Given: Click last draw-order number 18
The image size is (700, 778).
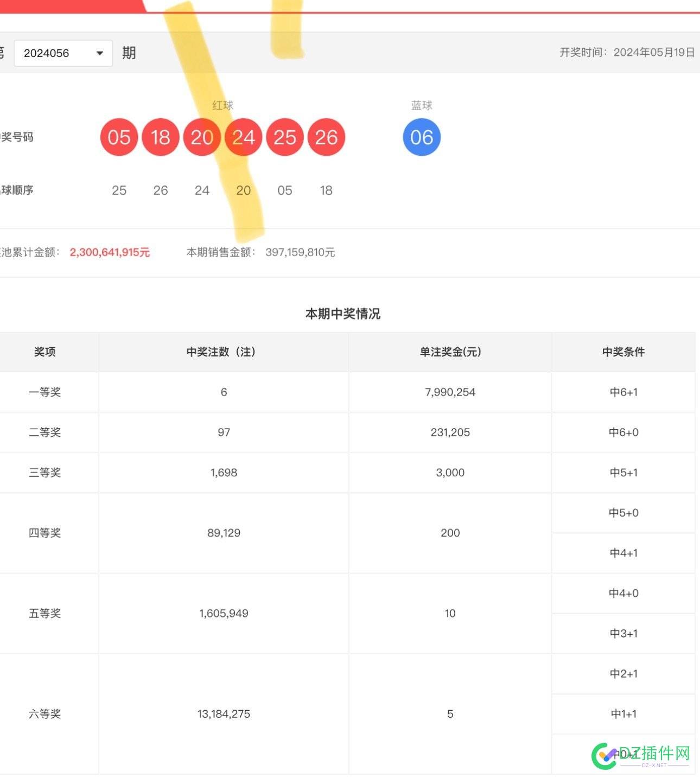Looking at the screenshot, I should click(x=326, y=190).
